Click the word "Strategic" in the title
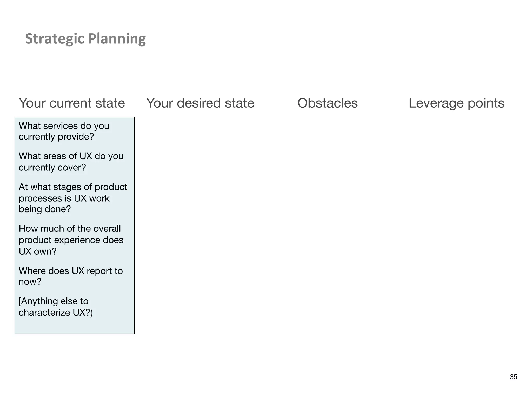 (x=55, y=39)
